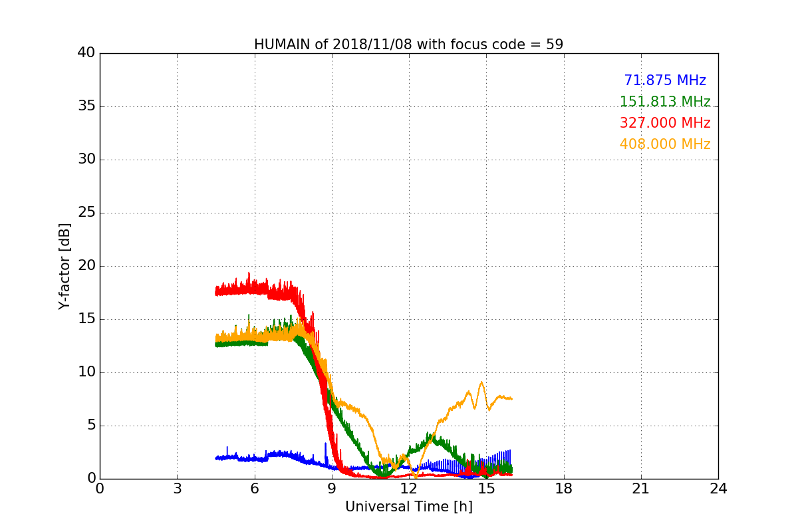The height and width of the screenshot is (532, 798).
Task: Click the y-axis tick label 30
Action: (86, 160)
